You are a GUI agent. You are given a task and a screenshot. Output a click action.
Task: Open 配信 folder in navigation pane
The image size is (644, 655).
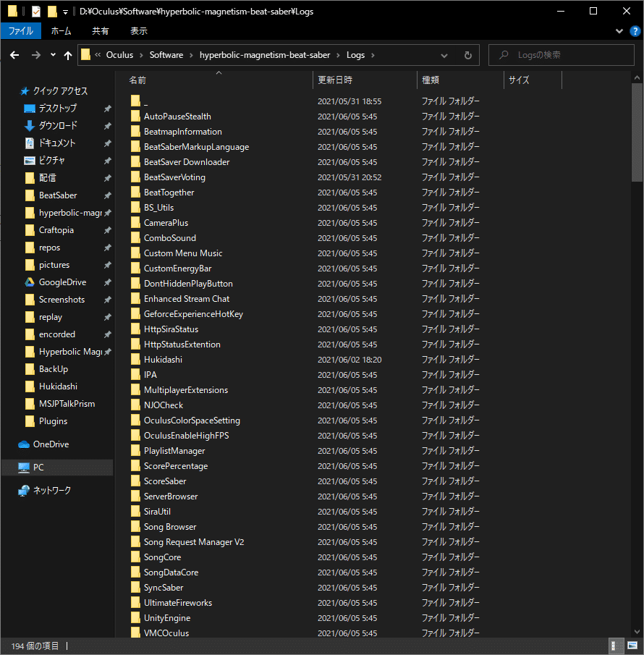tap(47, 178)
